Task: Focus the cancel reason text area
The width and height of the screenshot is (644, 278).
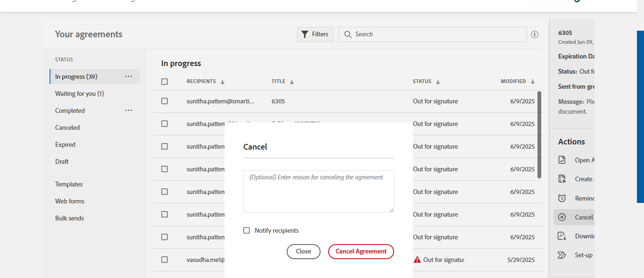Action: (x=319, y=192)
